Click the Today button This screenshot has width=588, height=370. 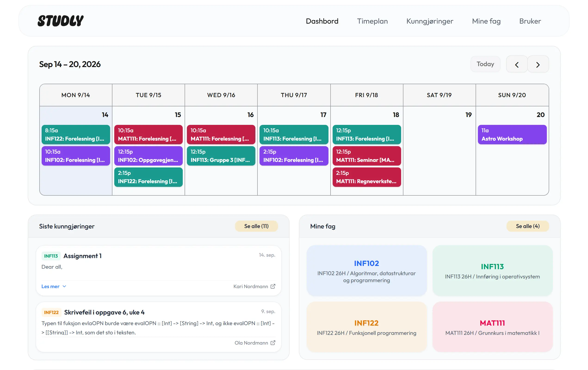coord(485,64)
